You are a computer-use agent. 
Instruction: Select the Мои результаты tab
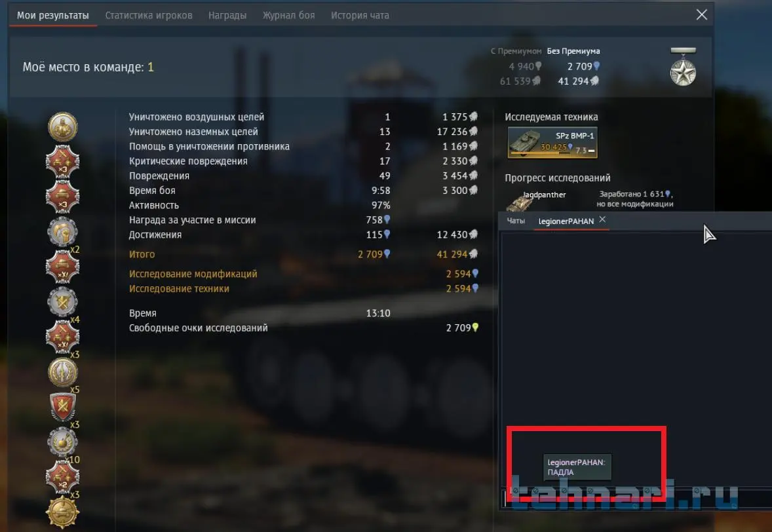click(x=52, y=15)
